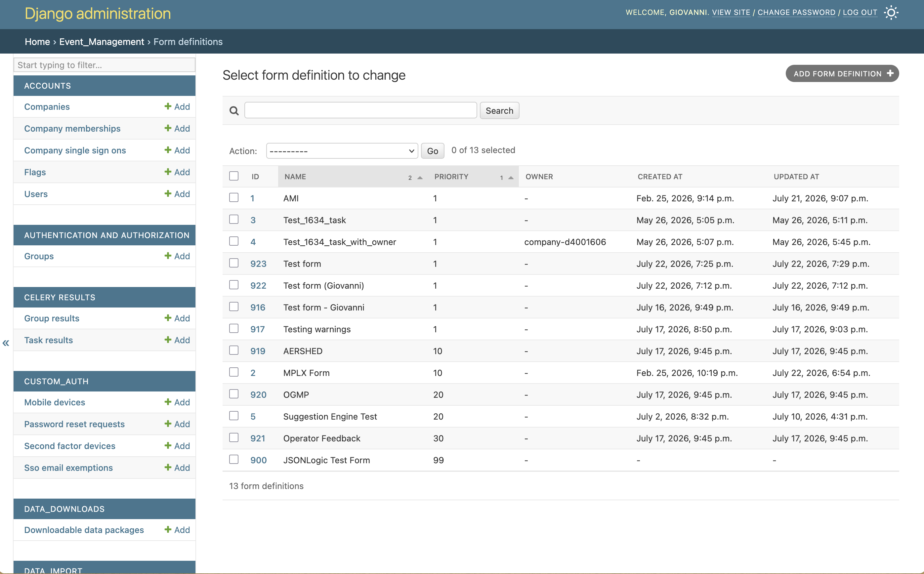
Task: Click the 'company-d4001606' owner cell
Action: 565,242
